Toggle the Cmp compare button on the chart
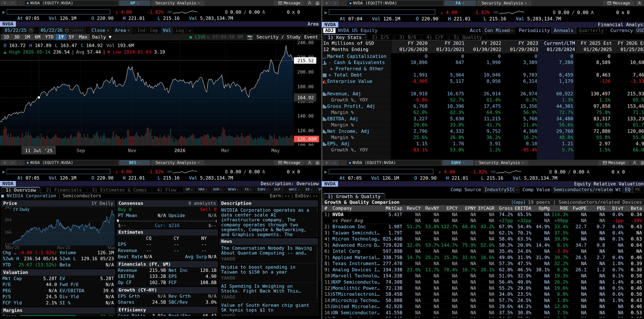Image resolution: width=644 pixels, height=319 pixels. 154,30
